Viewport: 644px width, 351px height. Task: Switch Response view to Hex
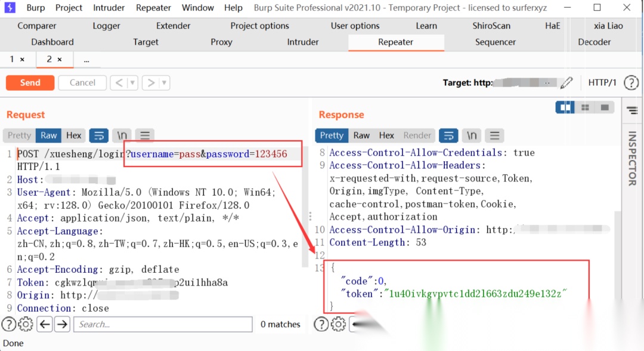tap(386, 136)
